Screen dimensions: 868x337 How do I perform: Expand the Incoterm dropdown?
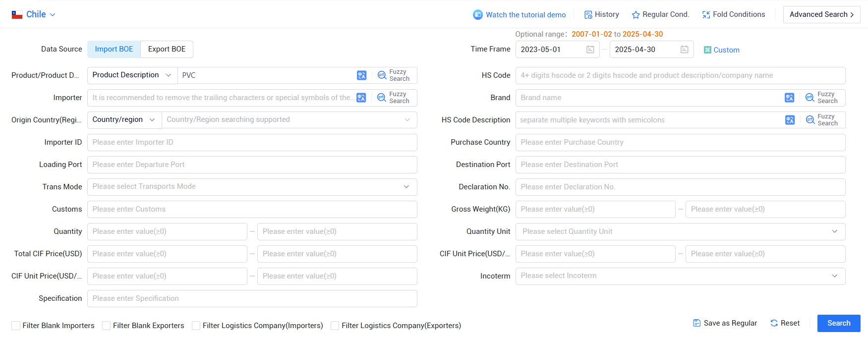pos(680,276)
